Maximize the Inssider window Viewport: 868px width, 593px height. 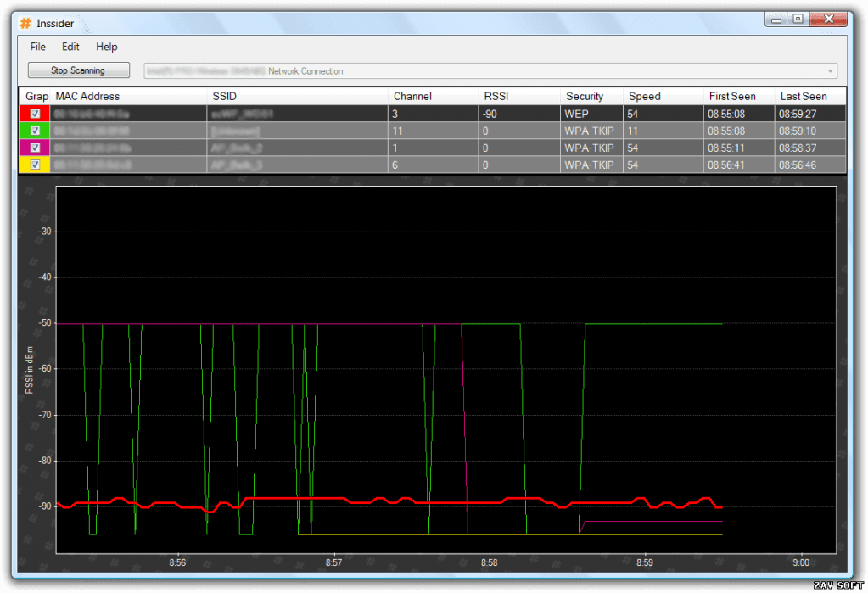798,19
